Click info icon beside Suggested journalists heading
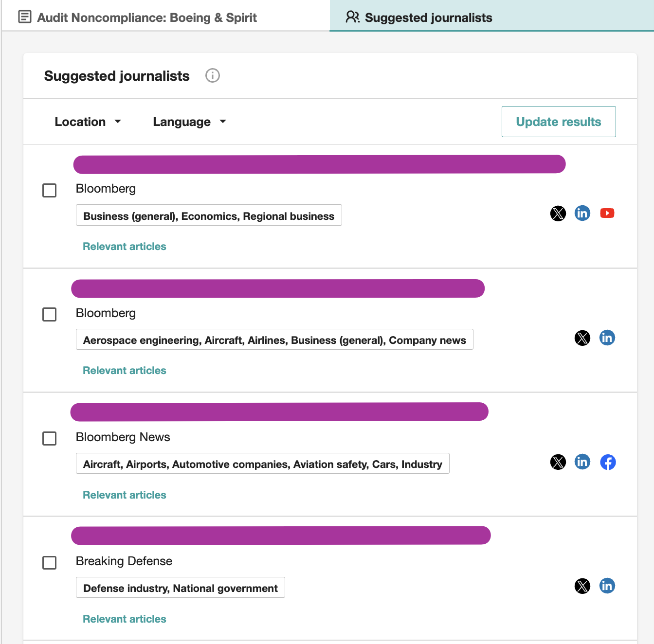 pyautogui.click(x=213, y=75)
